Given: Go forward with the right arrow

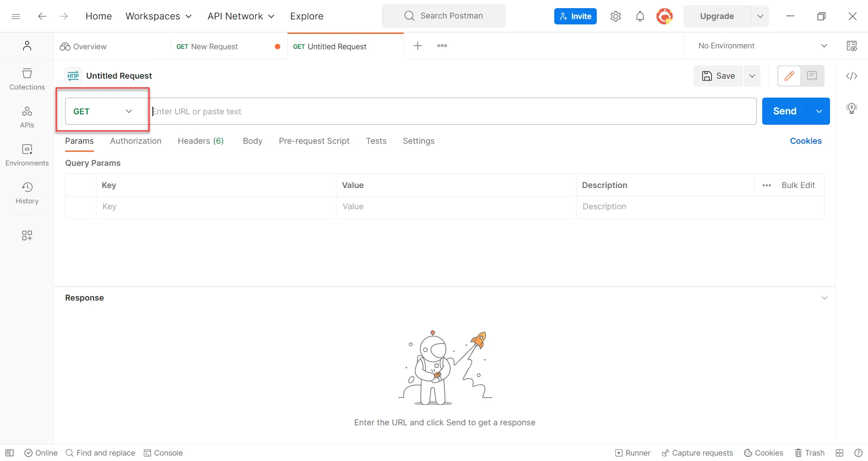Looking at the screenshot, I should click(x=64, y=16).
